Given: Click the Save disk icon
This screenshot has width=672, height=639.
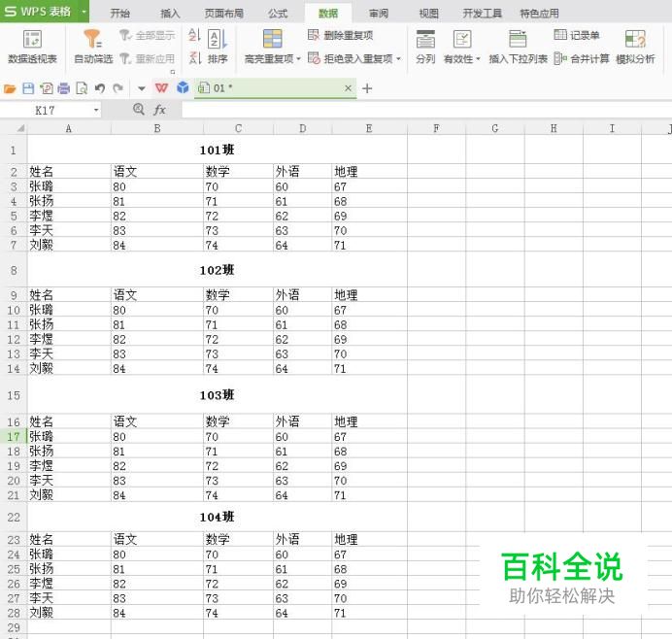Looking at the screenshot, I should click(x=28, y=88).
